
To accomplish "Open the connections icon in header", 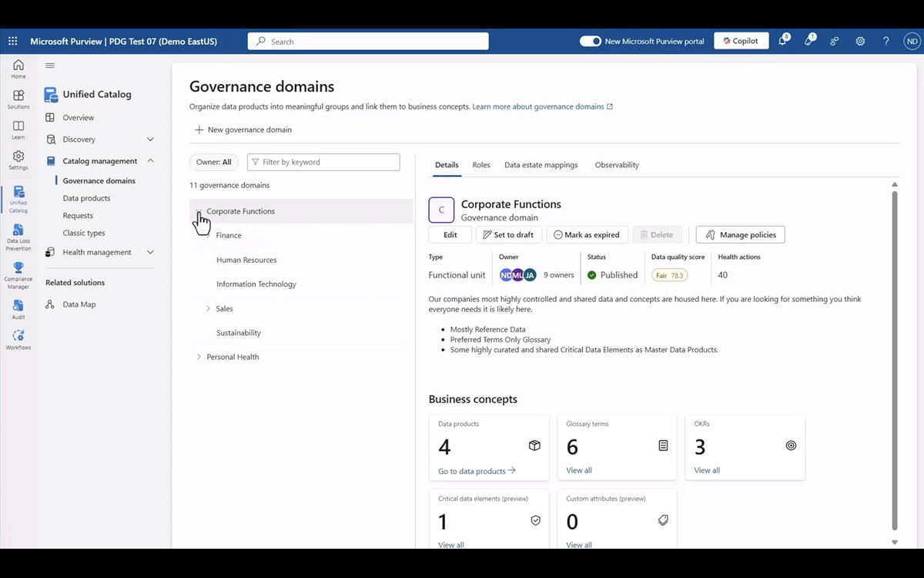I will tap(835, 42).
